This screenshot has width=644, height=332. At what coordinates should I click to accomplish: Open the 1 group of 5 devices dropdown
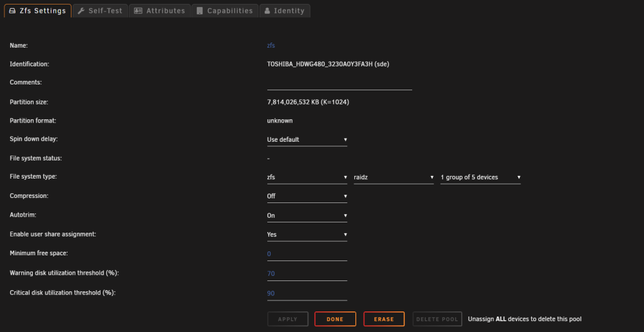click(480, 177)
